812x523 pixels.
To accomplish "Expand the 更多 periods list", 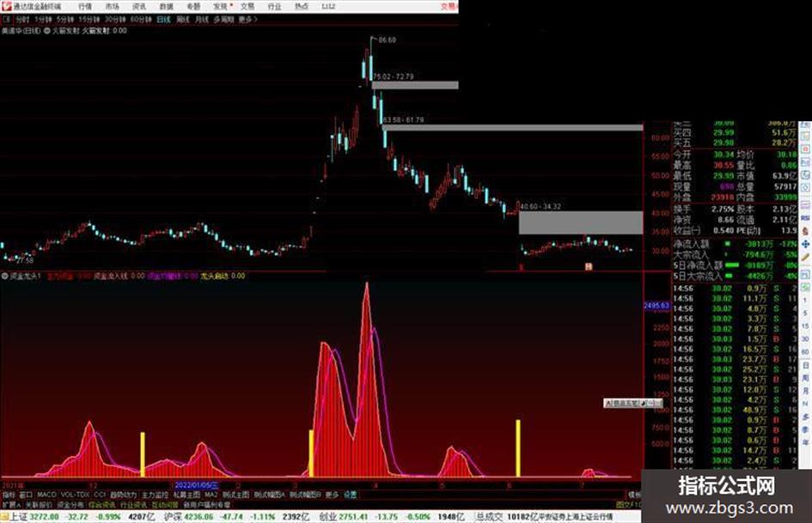I will [247, 19].
